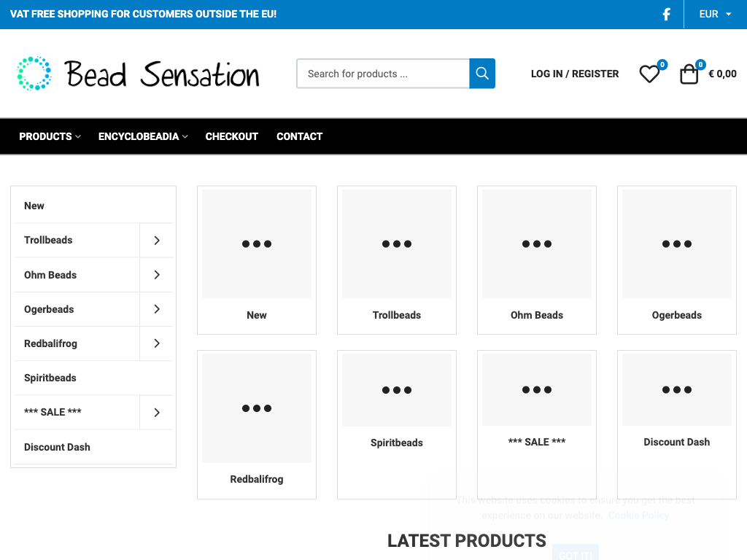Expand Ohm Beads sidebar subcategories arrow
Viewport: 747px width, 560px height.
(x=157, y=275)
